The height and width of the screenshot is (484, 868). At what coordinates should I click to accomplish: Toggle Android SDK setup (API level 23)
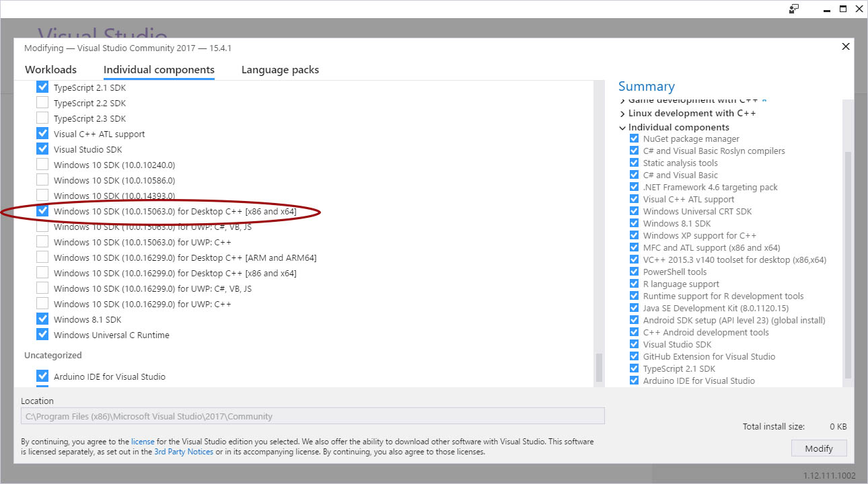(634, 321)
